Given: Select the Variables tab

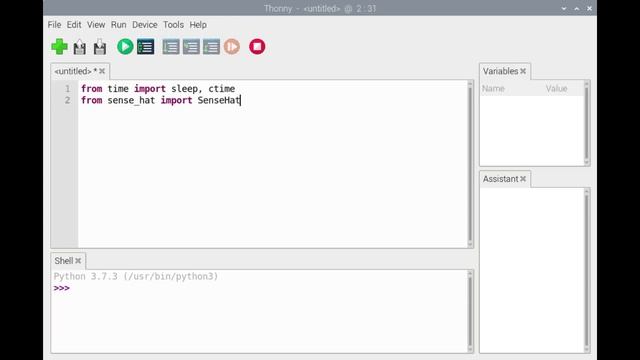Looking at the screenshot, I should pyautogui.click(x=500, y=71).
